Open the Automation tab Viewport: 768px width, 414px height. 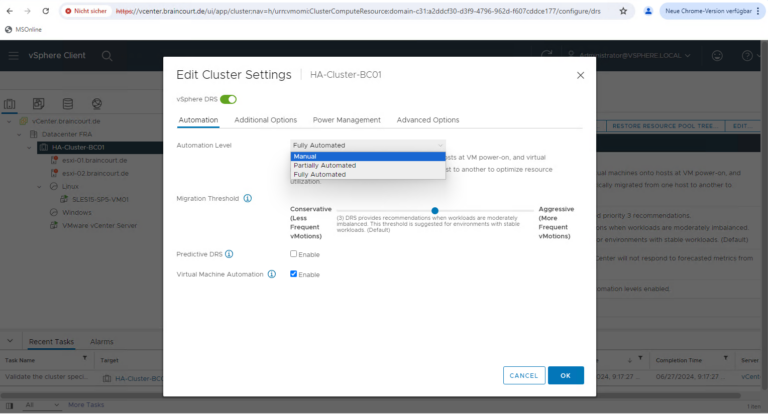198,120
